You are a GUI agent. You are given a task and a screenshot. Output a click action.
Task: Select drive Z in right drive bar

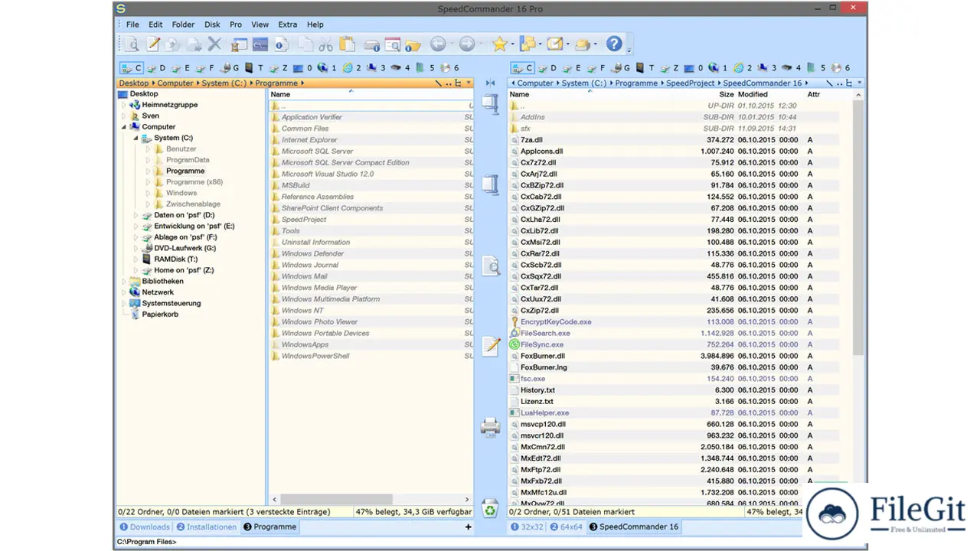pos(671,68)
